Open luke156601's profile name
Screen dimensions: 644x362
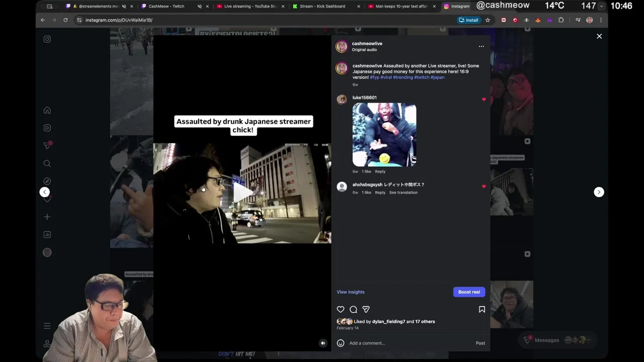[x=364, y=98]
